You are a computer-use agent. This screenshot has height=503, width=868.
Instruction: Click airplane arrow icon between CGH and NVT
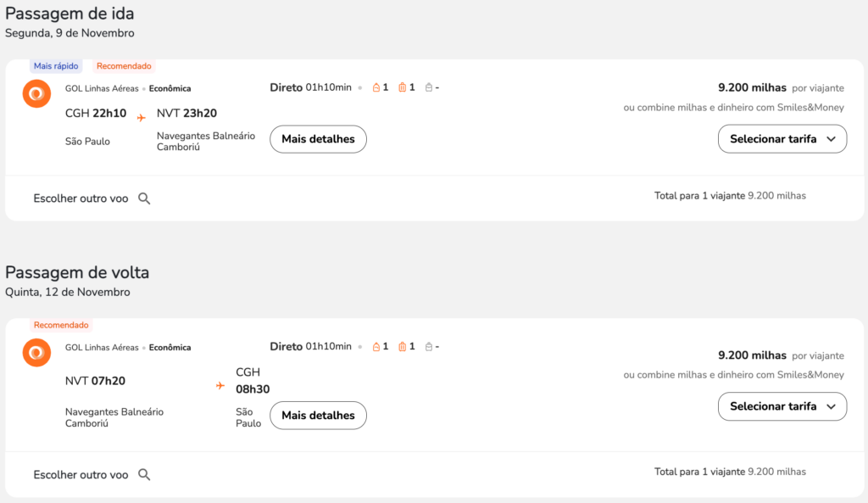click(142, 117)
